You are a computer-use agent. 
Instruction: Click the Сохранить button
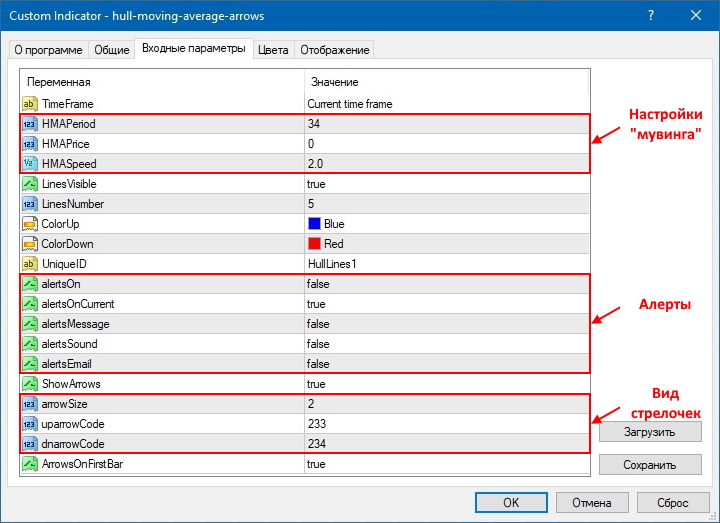pyautogui.click(x=650, y=465)
